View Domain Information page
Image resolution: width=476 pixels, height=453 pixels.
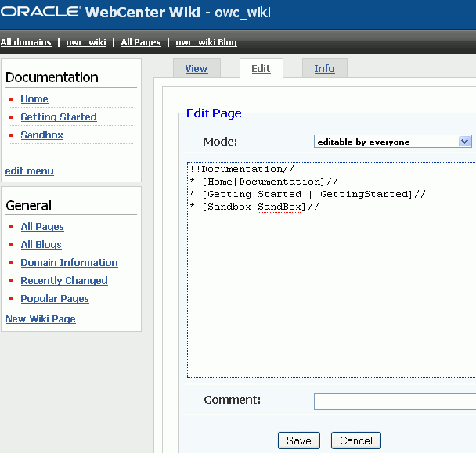coord(69,263)
